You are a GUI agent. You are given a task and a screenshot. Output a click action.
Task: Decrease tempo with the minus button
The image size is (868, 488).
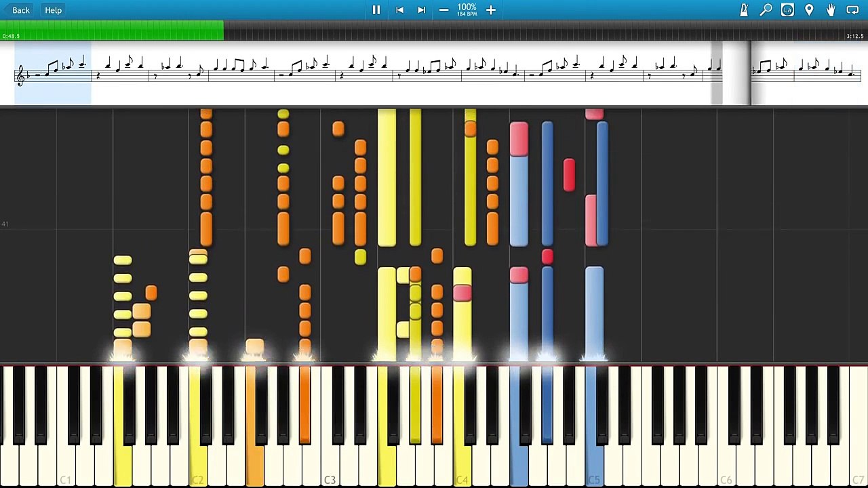click(x=443, y=10)
